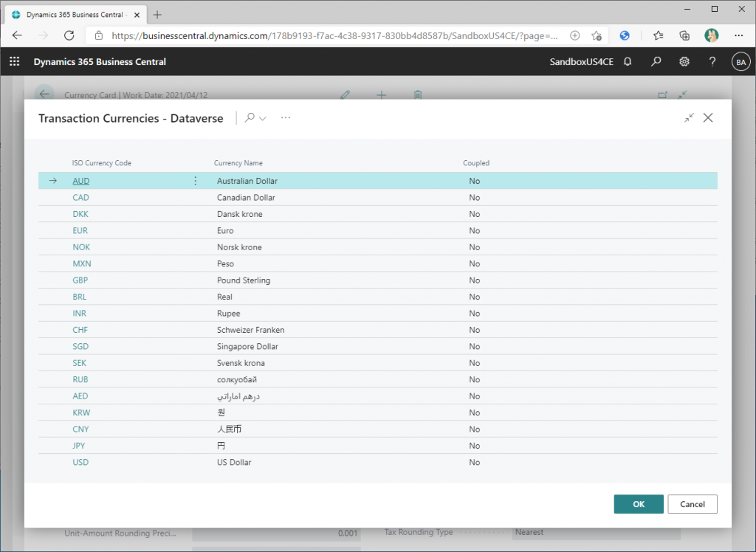This screenshot has height=552, width=756.
Task: Click the MXN currency code
Action: 81,263
